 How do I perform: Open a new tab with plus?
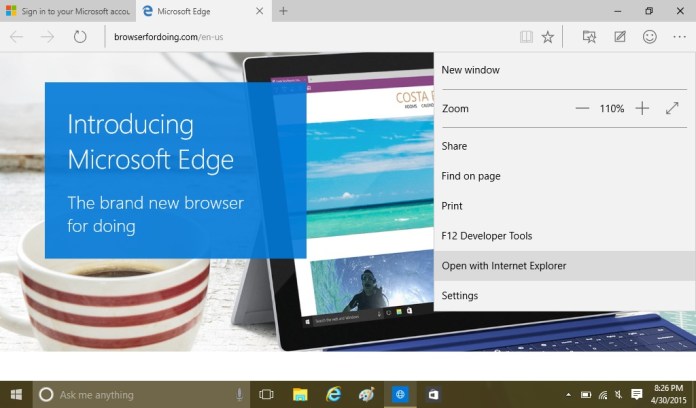coord(283,11)
